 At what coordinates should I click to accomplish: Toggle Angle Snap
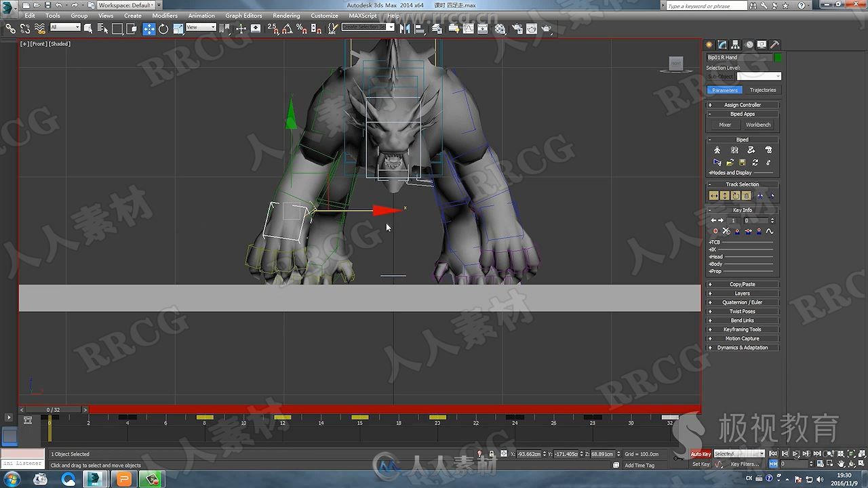(x=288, y=28)
